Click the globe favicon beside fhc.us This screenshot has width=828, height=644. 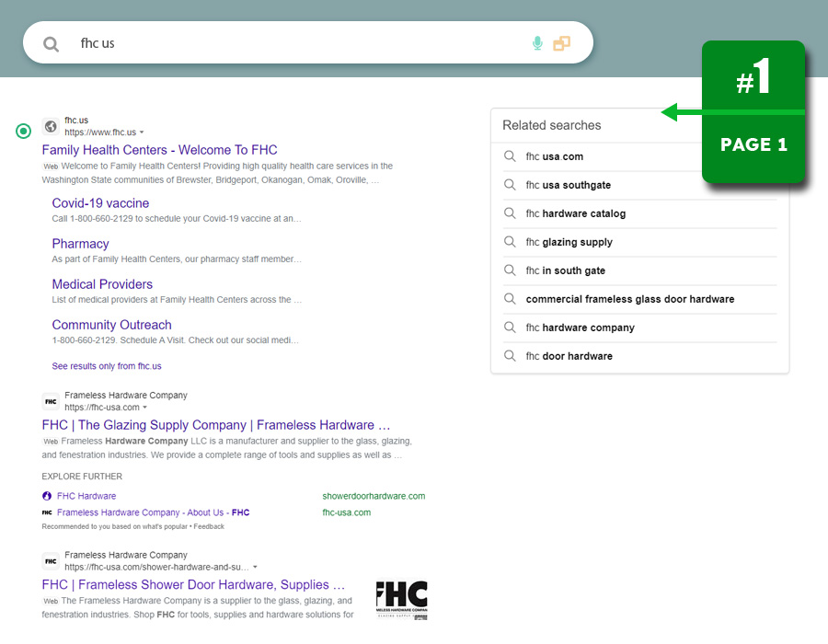coord(51,126)
